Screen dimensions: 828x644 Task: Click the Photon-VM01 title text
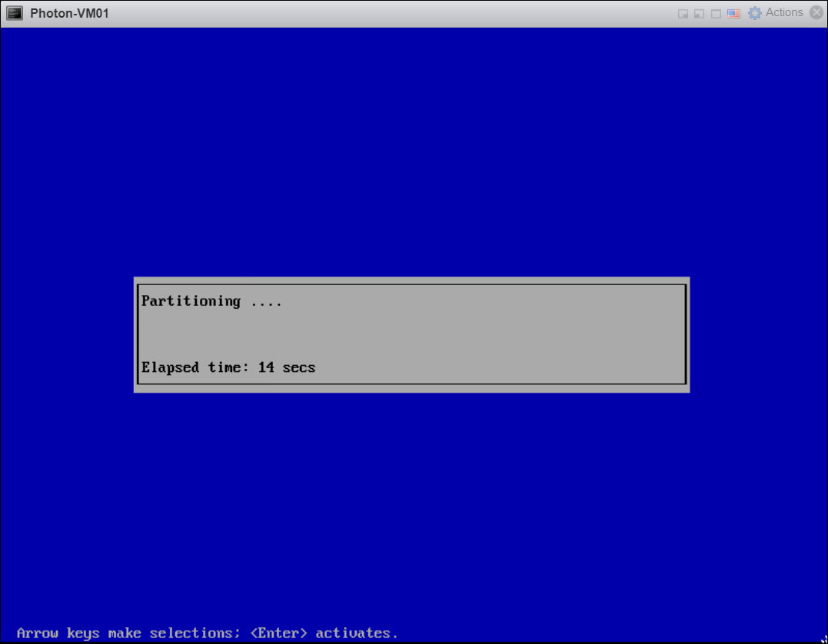pyautogui.click(x=69, y=13)
